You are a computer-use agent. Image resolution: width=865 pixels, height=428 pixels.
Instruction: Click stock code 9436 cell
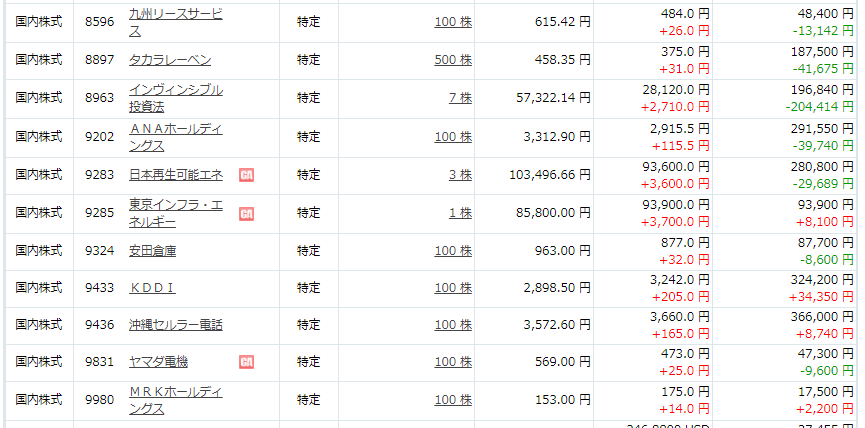click(100, 325)
